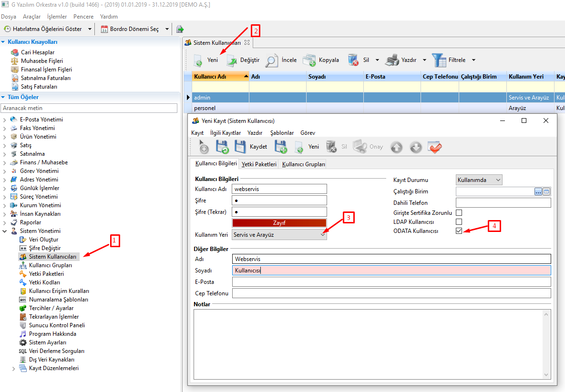Screen dimensions: 565x392
Task: Enable the LDAP Kullanıcısı checkbox
Action: [x=459, y=221]
